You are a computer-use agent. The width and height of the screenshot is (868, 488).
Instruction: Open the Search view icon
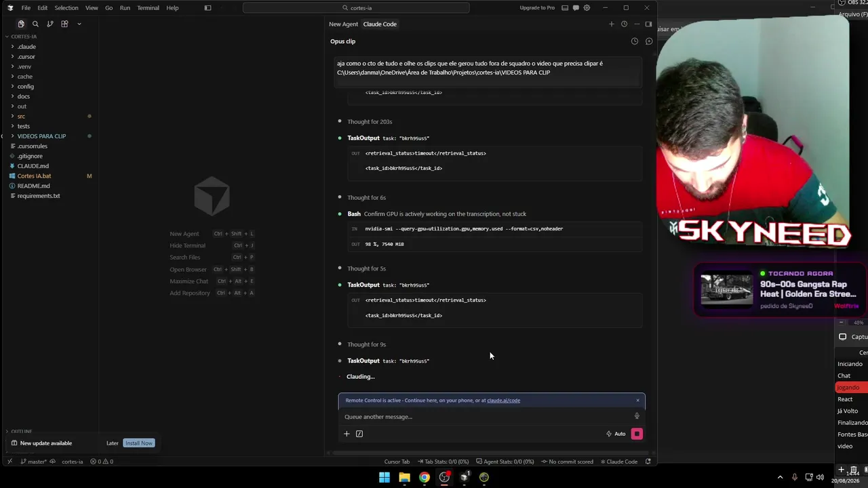[35, 24]
